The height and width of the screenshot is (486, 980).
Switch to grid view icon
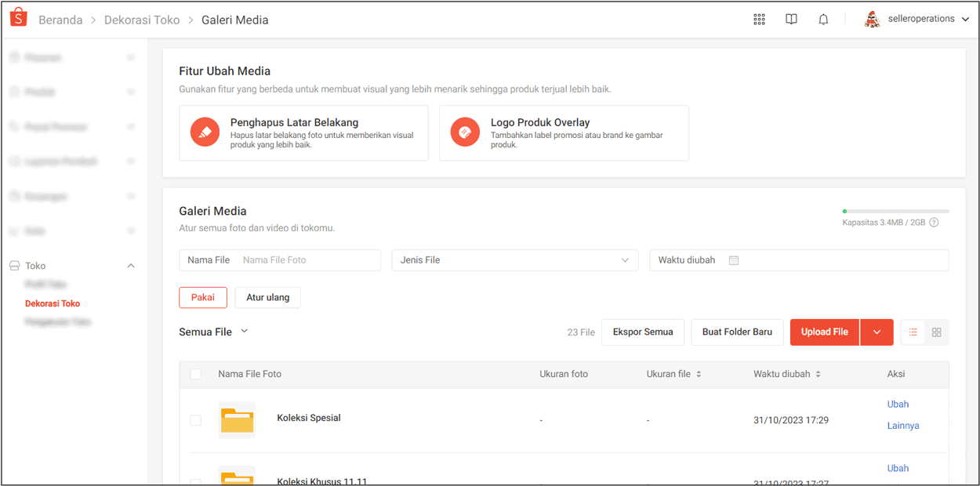937,332
